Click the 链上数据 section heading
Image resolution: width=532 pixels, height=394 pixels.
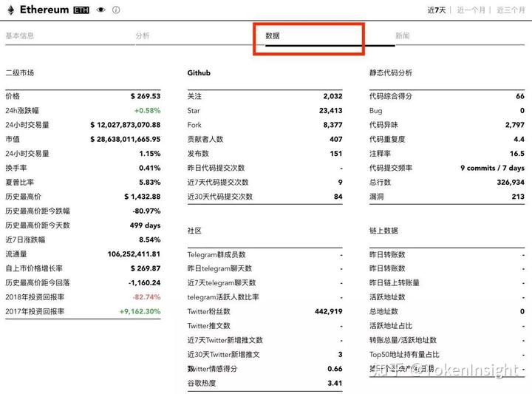(x=383, y=231)
